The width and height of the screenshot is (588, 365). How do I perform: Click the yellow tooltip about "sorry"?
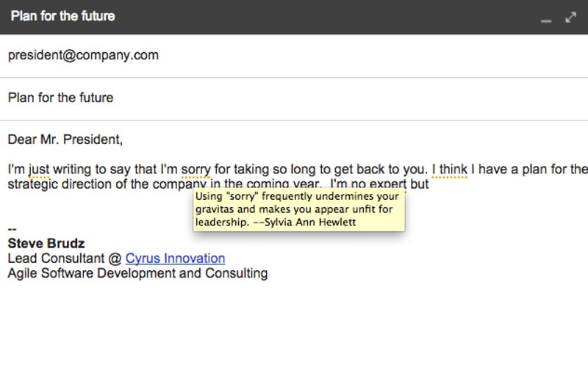298,209
